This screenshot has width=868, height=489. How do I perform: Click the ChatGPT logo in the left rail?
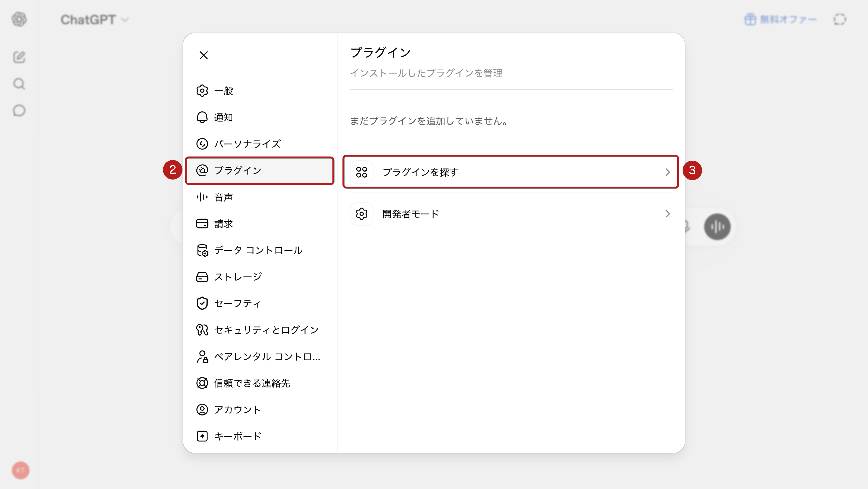19,19
